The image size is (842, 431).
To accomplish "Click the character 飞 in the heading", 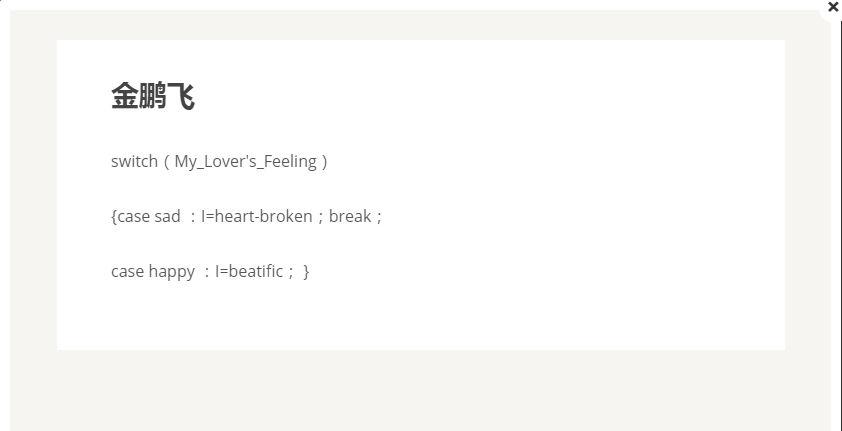I will pyautogui.click(x=181, y=96).
